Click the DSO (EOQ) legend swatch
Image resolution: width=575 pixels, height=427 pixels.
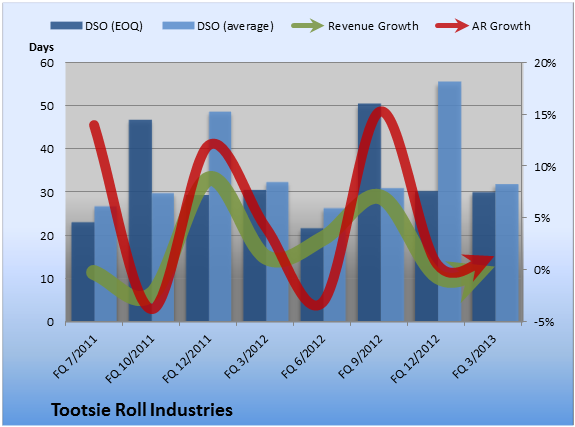66,26
